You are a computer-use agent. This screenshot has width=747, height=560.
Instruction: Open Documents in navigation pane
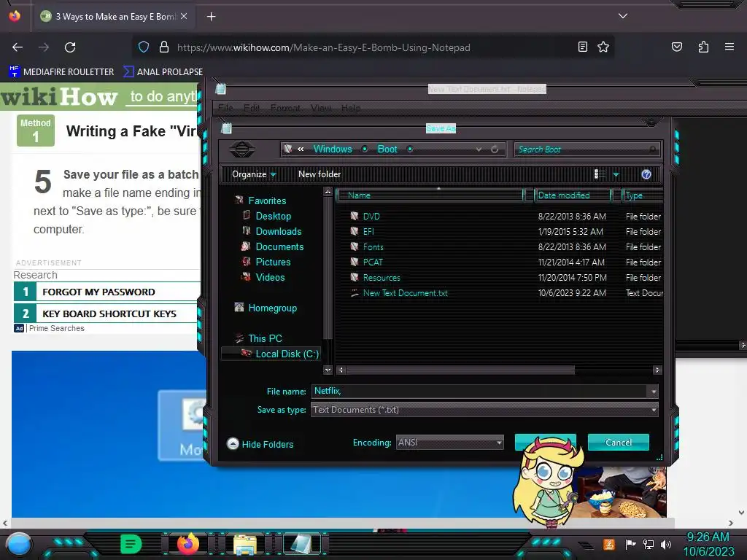tap(279, 246)
